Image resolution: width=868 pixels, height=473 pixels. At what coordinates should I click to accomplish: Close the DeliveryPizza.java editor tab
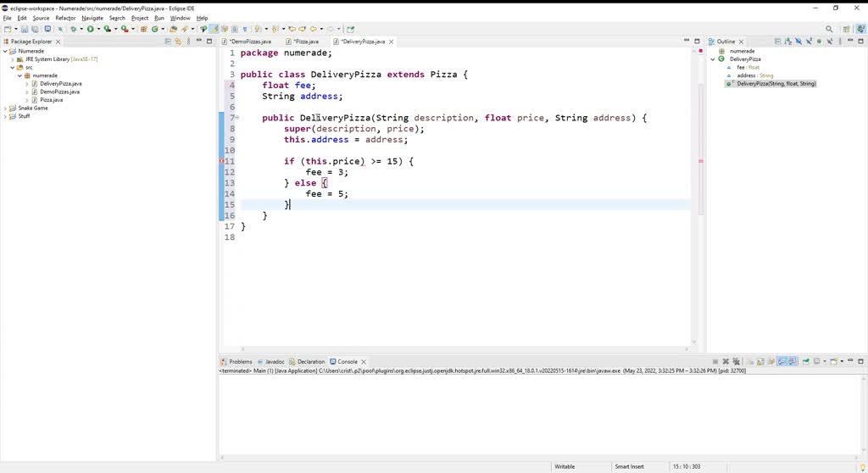pos(391,42)
